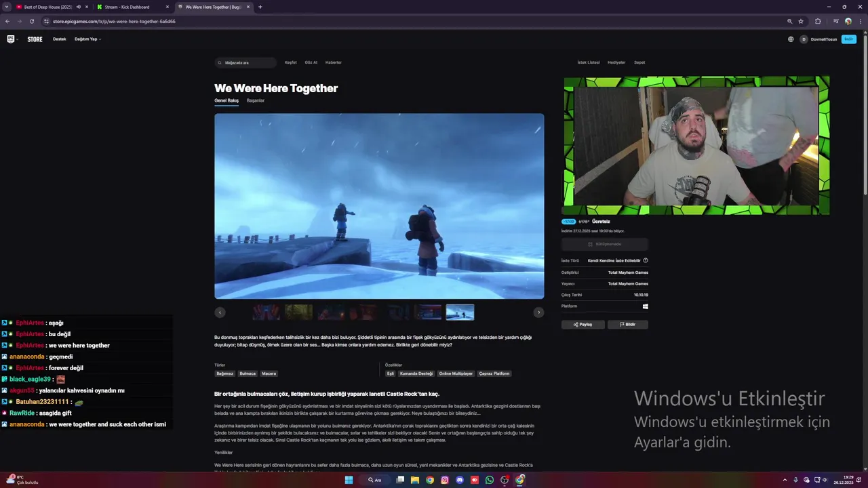Open the tab search dropdown arrow
The height and width of the screenshot is (488, 868).
tap(7, 7)
